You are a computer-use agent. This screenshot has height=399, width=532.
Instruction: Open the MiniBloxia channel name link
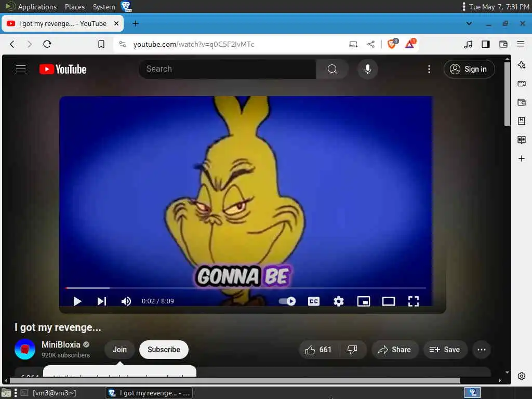[x=61, y=345]
